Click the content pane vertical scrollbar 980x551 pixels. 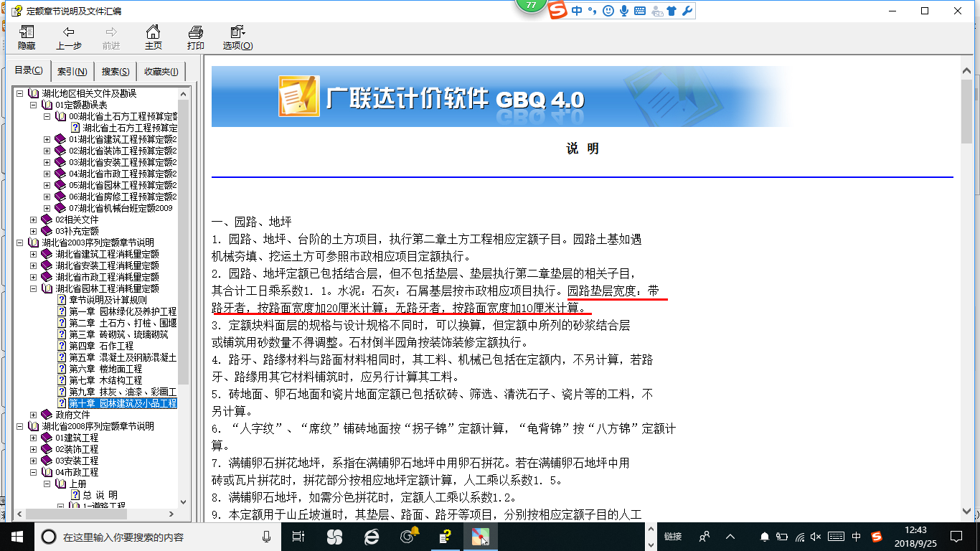pos(967,291)
